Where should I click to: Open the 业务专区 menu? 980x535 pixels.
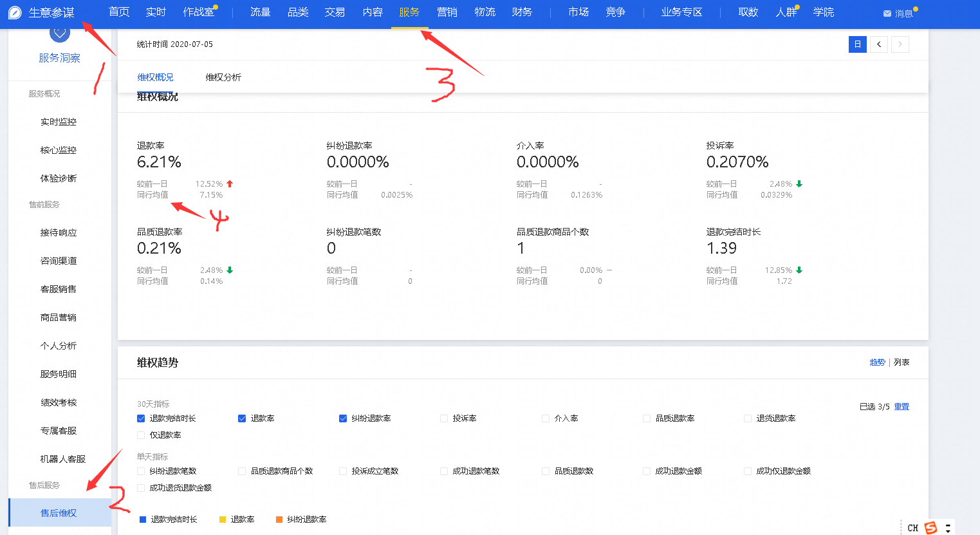pyautogui.click(x=681, y=12)
